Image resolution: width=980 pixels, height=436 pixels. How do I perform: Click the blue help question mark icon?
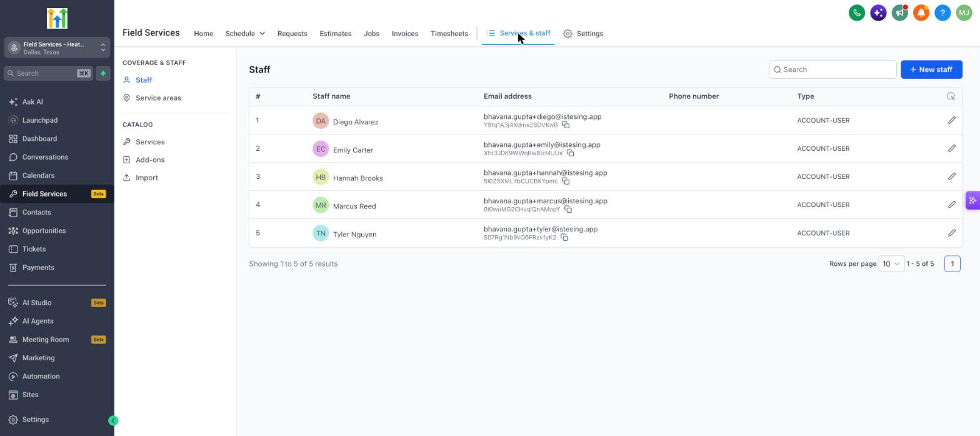[942, 13]
